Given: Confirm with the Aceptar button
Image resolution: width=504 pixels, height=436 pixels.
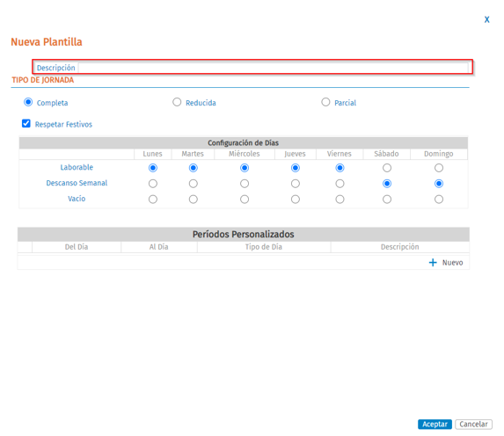Looking at the screenshot, I should click(435, 424).
